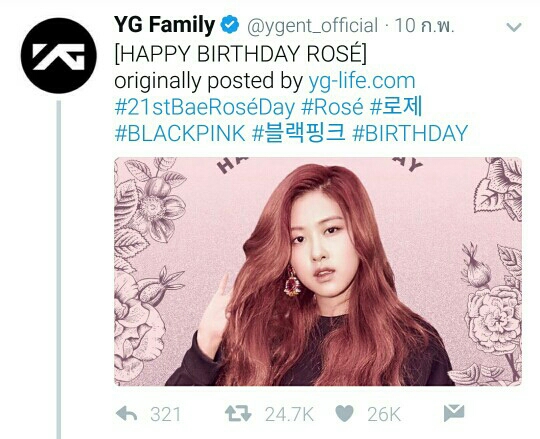The width and height of the screenshot is (540, 439).
Task: Open the @ygent_official handle
Action: 313,26
